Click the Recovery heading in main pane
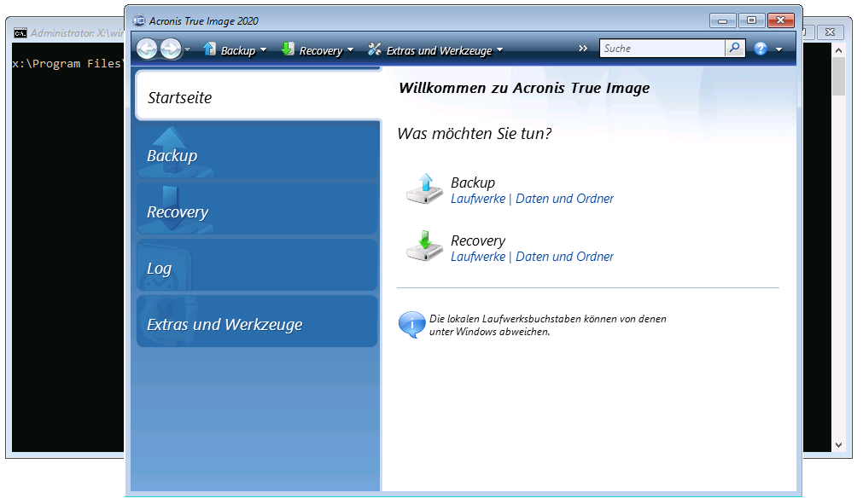This screenshot has height=504, width=863. (478, 240)
